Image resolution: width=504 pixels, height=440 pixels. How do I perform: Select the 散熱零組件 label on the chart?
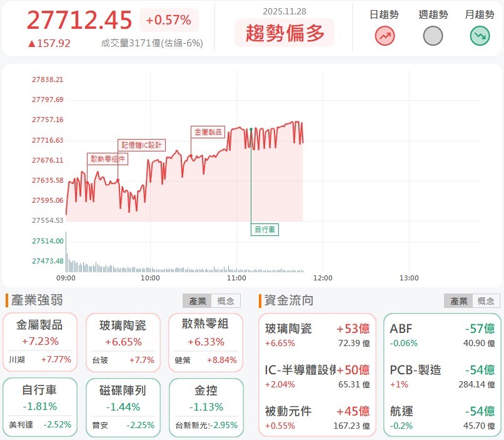pyautogui.click(x=108, y=158)
